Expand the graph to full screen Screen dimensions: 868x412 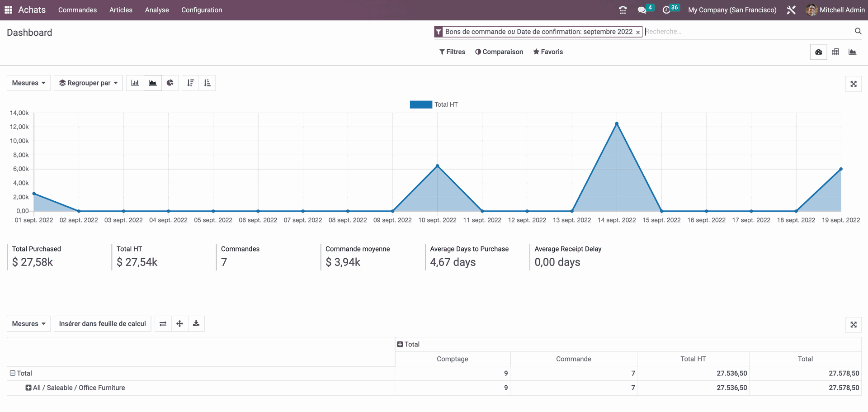coord(853,84)
